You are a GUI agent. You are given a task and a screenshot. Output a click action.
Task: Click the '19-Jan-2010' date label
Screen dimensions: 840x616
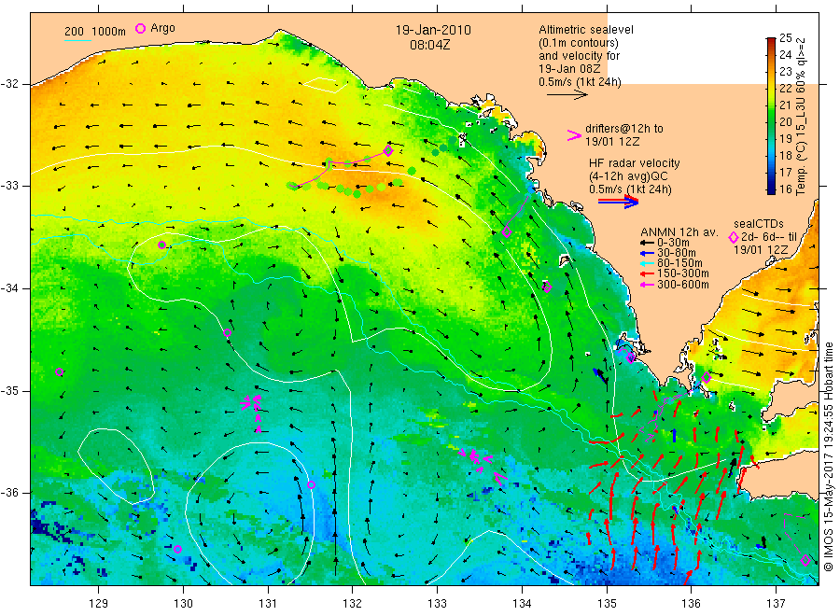point(433,30)
